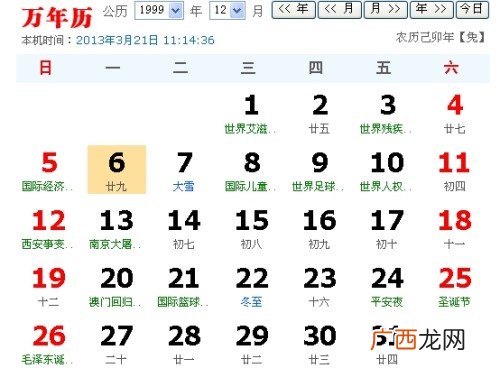Jump to today with 今日 button
Viewport: 500px width, 368px height.
coord(472,10)
